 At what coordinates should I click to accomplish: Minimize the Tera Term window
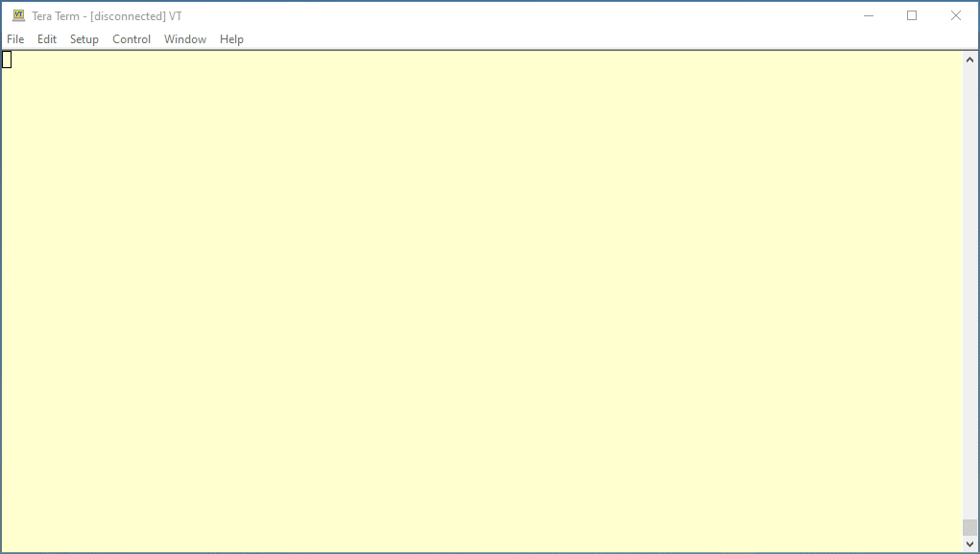pos(868,15)
